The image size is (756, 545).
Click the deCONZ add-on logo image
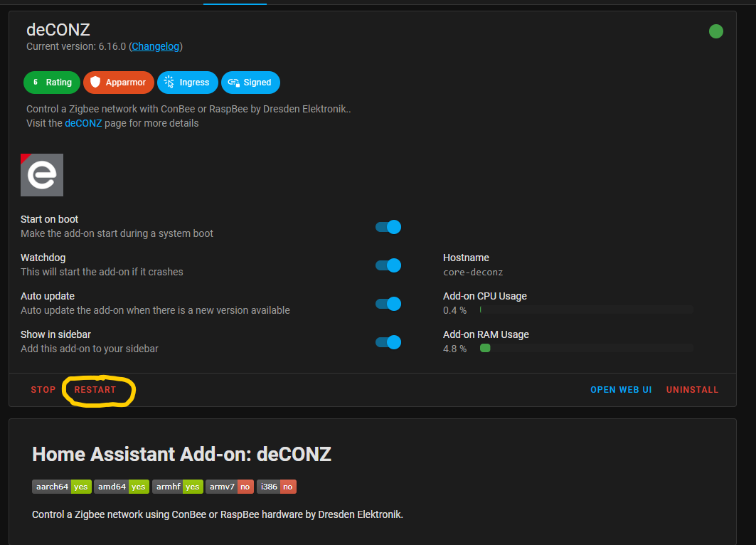(42, 175)
